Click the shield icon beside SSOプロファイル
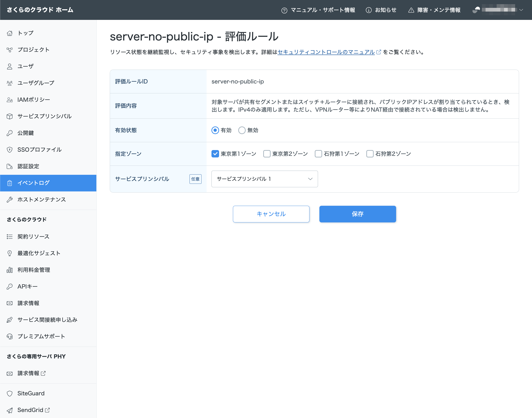 9,150
